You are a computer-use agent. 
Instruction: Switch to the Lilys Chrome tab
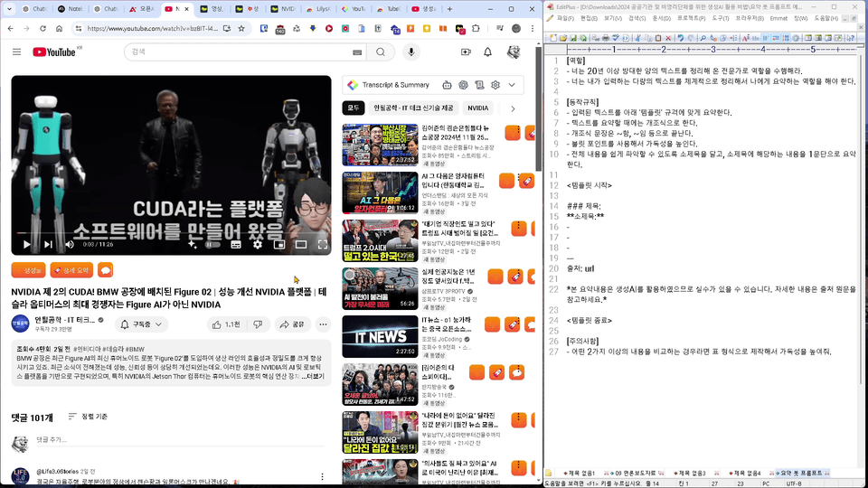tap(319, 9)
